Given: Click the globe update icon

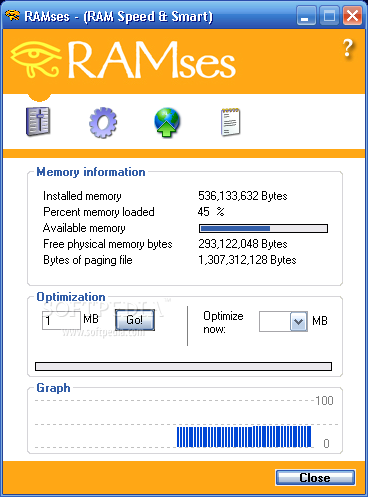Looking at the screenshot, I should pos(167,122).
